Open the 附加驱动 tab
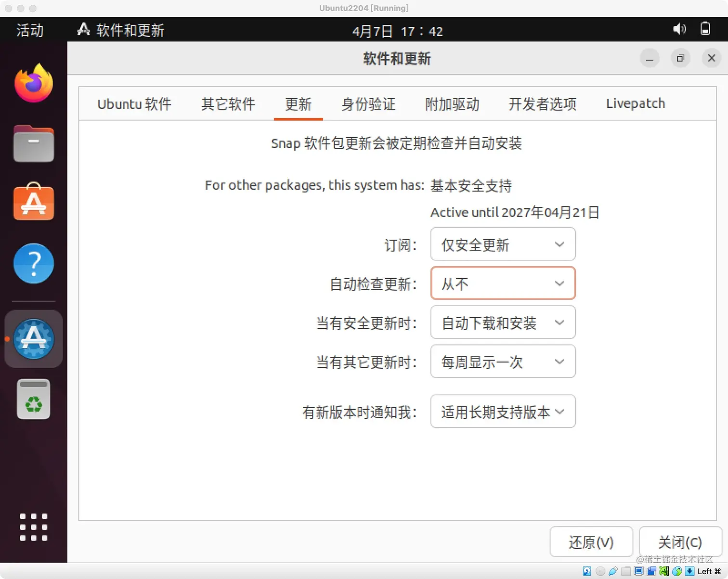This screenshot has height=579, width=728. [452, 104]
